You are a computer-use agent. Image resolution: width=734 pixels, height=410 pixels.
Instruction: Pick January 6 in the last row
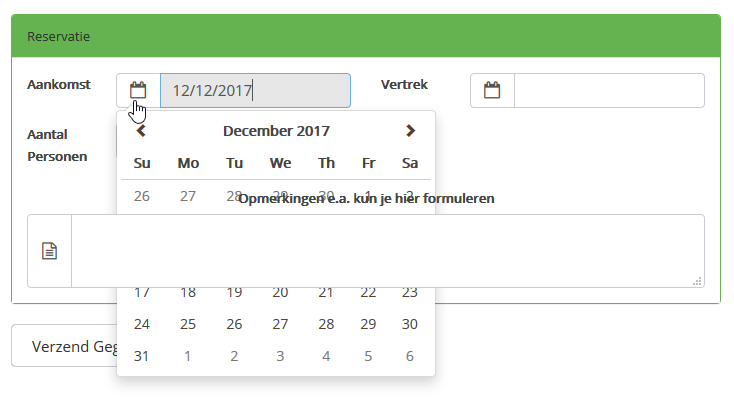click(x=410, y=356)
